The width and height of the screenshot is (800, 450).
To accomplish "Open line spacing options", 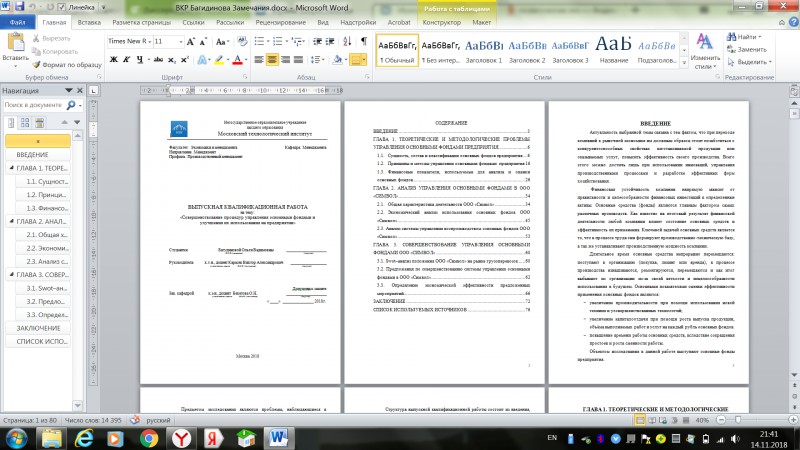I will pos(317,60).
